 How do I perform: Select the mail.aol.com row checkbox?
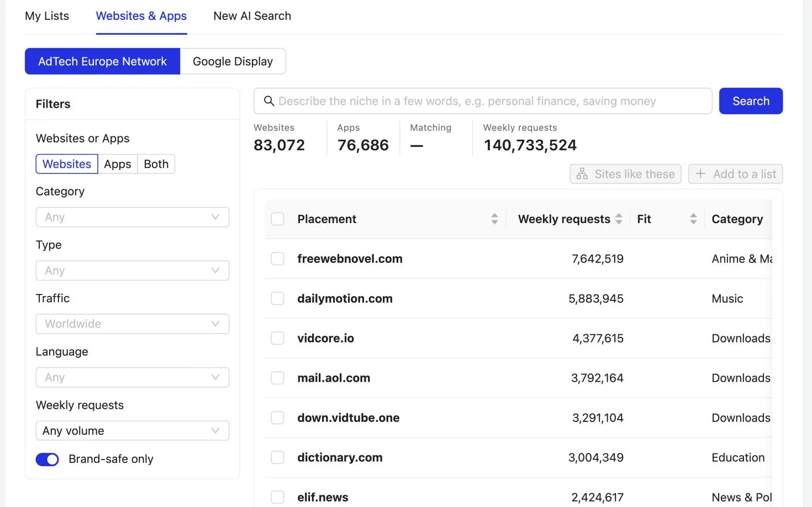coord(278,378)
